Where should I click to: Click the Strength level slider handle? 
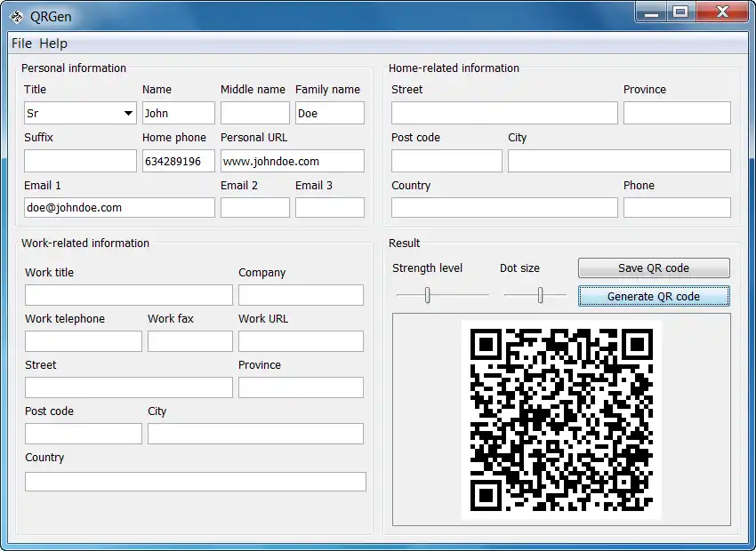pyautogui.click(x=427, y=295)
